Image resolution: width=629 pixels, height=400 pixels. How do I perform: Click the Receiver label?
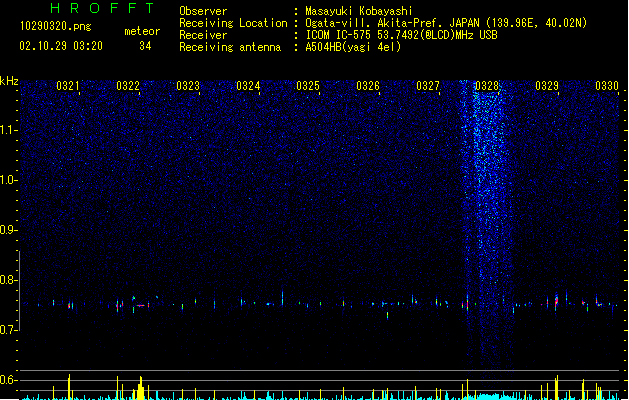click(203, 35)
